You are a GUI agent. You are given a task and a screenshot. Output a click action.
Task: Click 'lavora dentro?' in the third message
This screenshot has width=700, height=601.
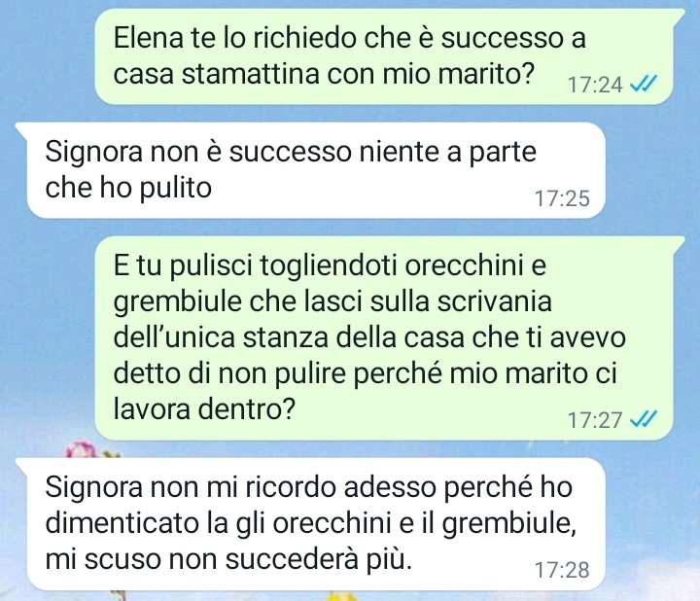pyautogui.click(x=204, y=408)
